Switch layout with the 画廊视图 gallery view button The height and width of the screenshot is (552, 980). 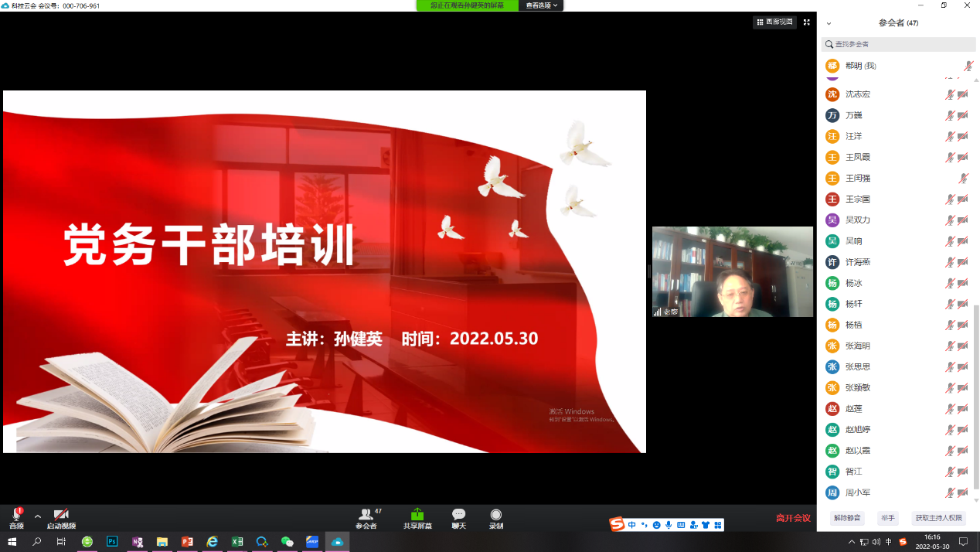click(775, 22)
